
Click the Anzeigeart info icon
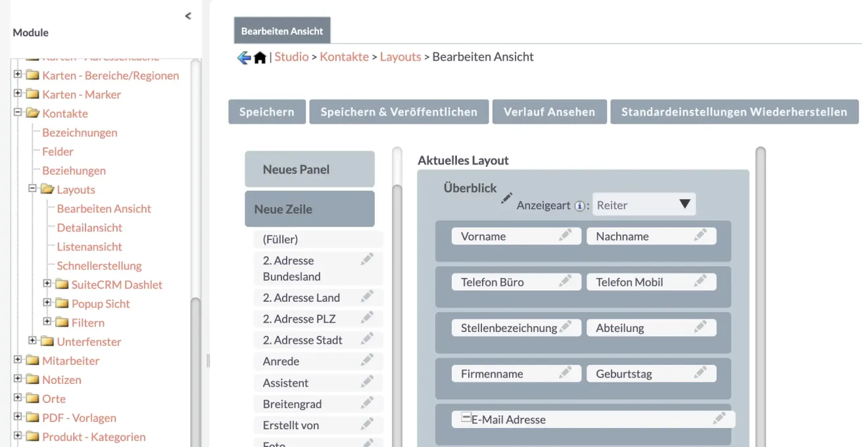coord(579,206)
